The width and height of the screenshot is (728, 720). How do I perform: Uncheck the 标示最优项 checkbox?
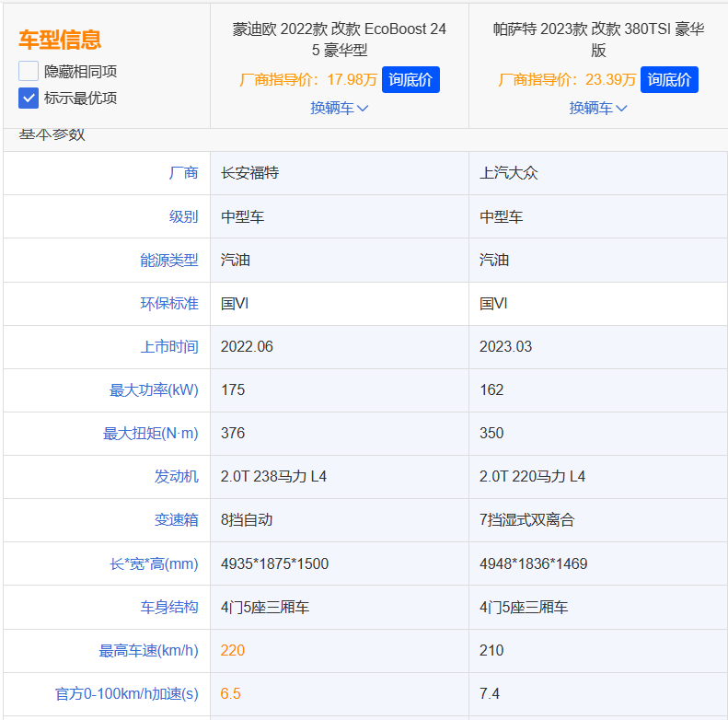point(29,98)
